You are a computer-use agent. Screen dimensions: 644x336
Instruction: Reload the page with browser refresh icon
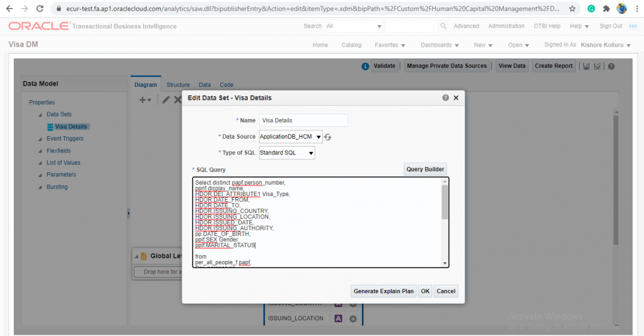pyautogui.click(x=40, y=9)
